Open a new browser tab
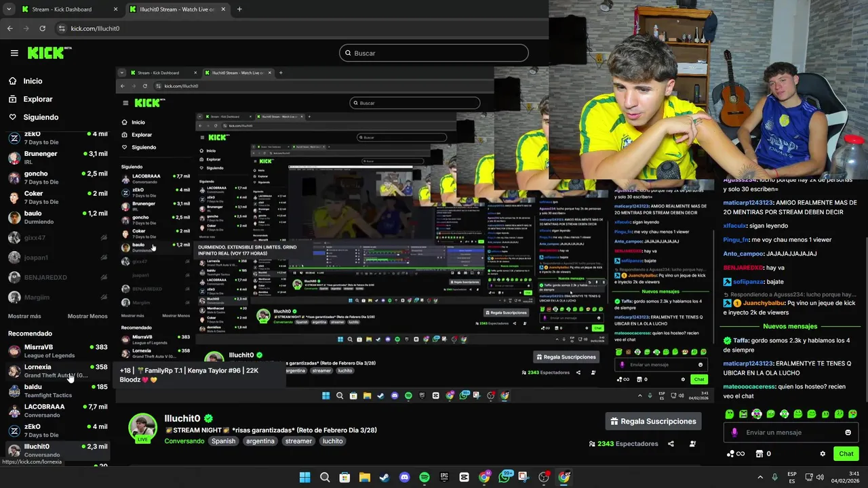Screen dimensions: 868x488 [239, 9]
